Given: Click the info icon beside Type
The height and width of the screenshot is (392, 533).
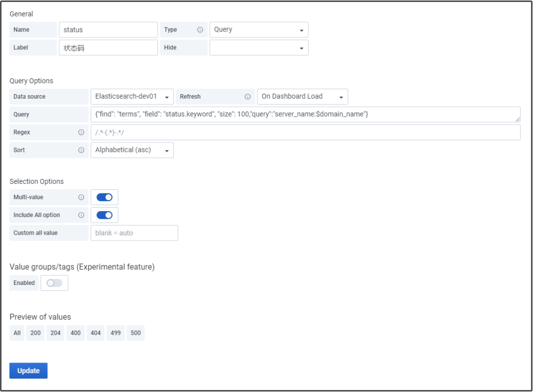Looking at the screenshot, I should pyautogui.click(x=200, y=30).
